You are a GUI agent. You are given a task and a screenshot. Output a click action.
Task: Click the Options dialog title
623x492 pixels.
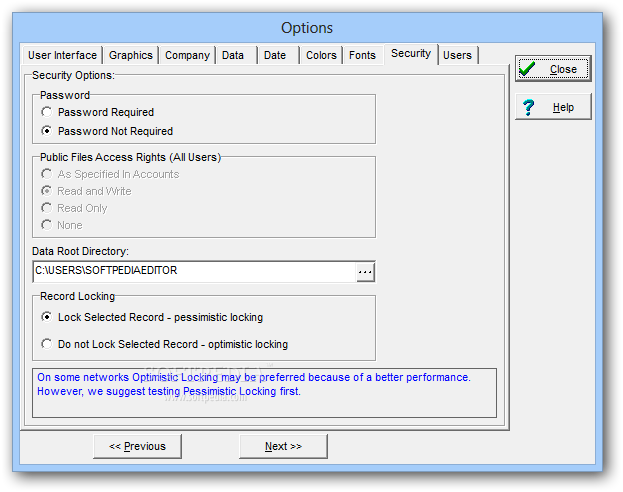307,28
